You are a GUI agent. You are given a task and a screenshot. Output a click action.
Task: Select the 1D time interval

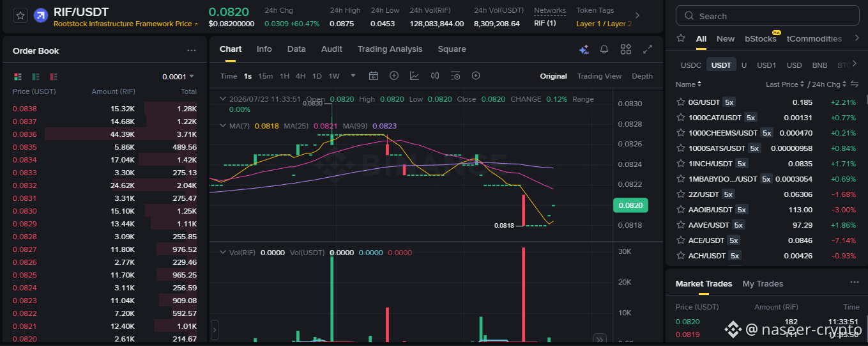point(317,76)
